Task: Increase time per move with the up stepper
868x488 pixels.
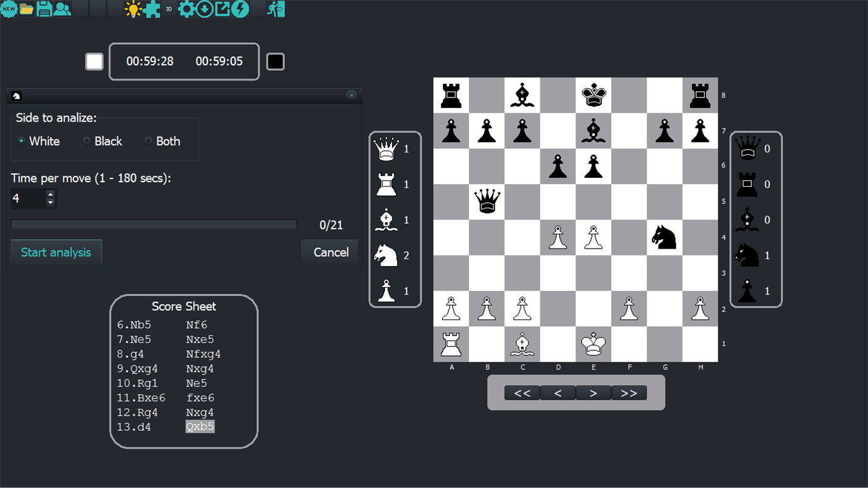Action: (50, 194)
